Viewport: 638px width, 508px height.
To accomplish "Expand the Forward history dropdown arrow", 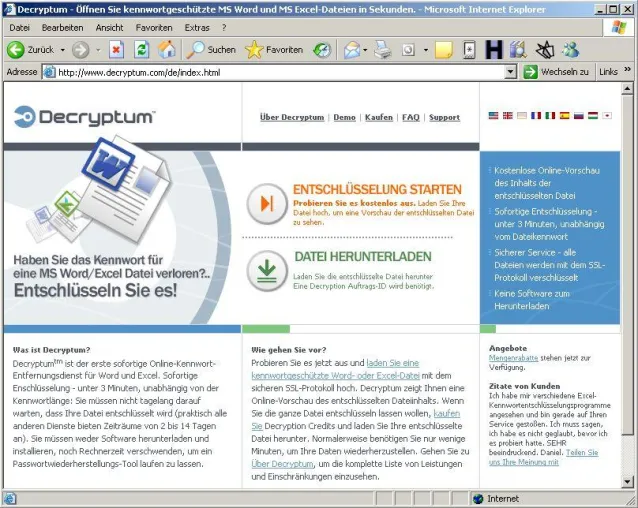I will pos(98,50).
